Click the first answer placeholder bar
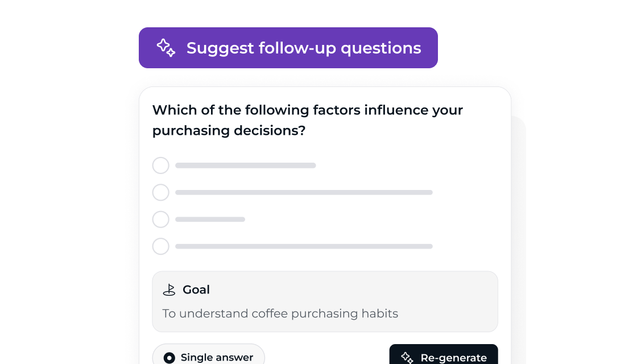The width and height of the screenshot is (637, 364). tap(245, 166)
